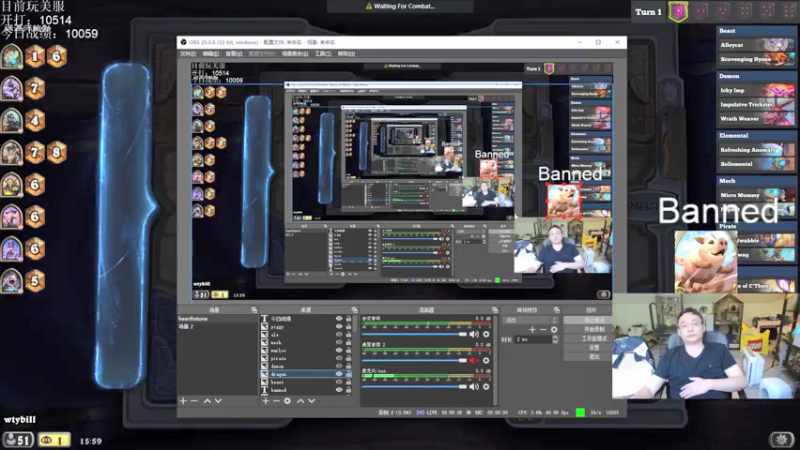Open 帮助 menu in OBS
This screenshot has width=800, height=450.
pos(346,54)
